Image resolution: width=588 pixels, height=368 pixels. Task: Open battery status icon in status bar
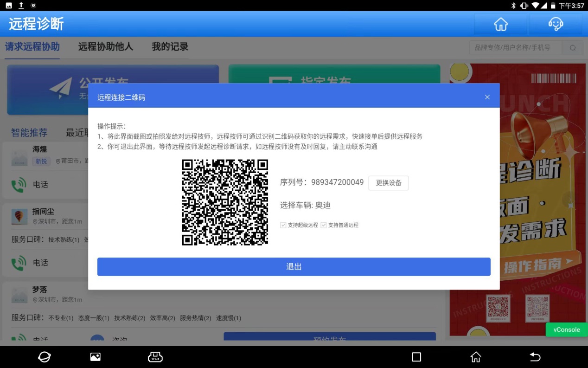(552, 6)
